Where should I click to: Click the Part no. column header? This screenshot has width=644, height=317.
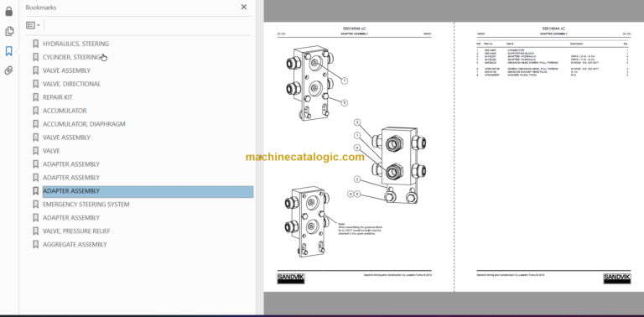tap(489, 44)
